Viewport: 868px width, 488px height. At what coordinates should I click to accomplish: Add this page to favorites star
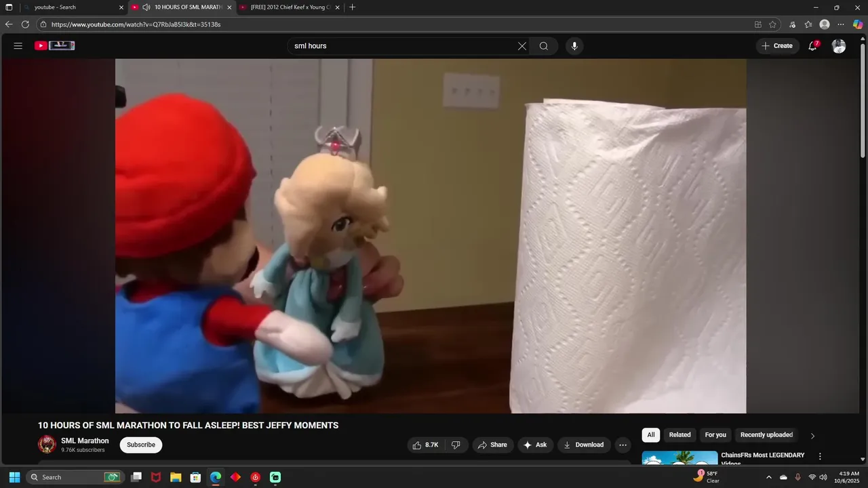(772, 24)
